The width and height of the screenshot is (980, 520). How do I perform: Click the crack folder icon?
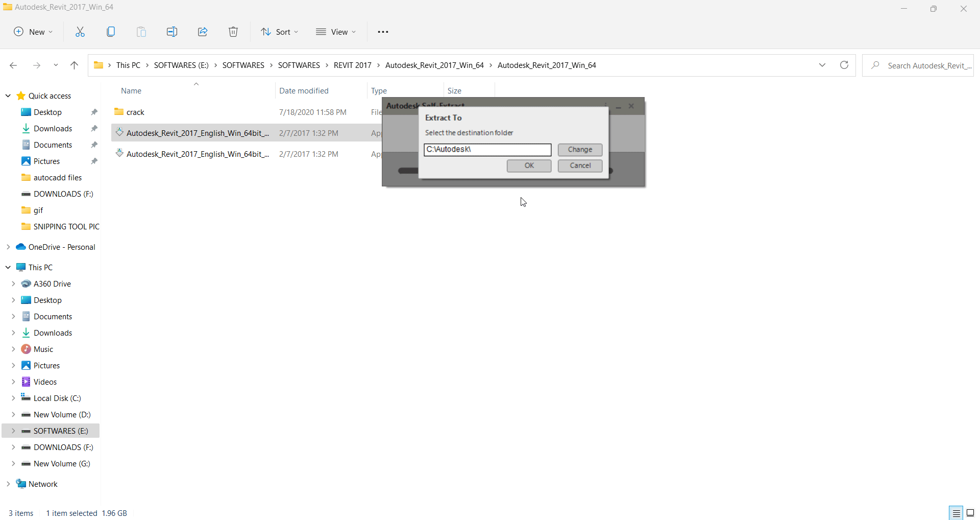click(x=119, y=111)
